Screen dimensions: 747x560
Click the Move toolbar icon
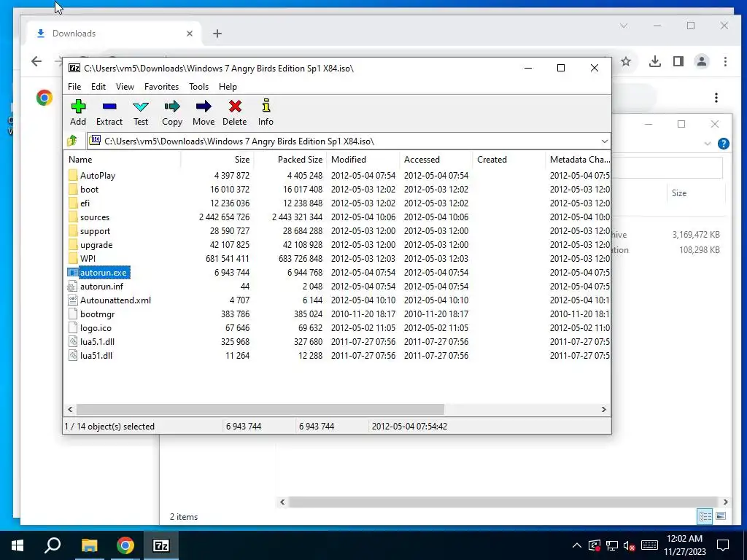click(x=204, y=112)
